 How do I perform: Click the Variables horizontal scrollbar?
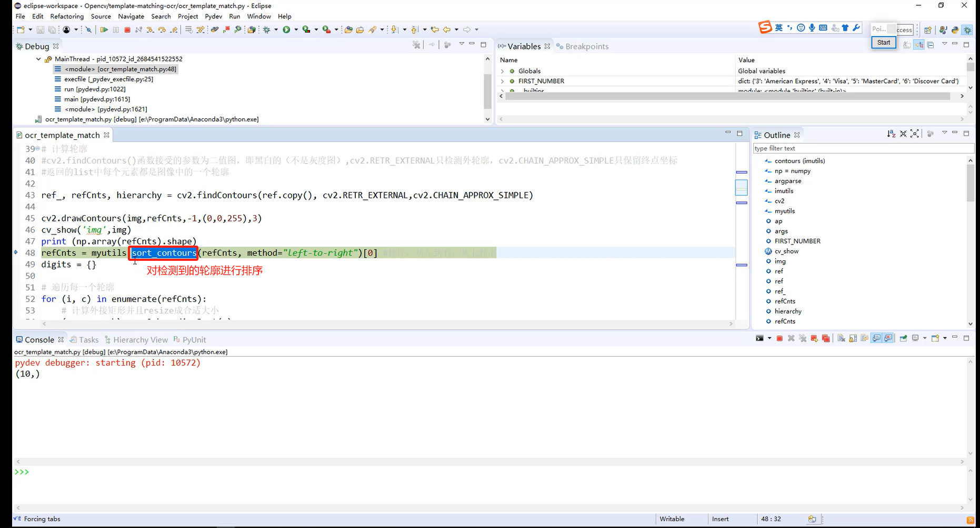(x=727, y=96)
